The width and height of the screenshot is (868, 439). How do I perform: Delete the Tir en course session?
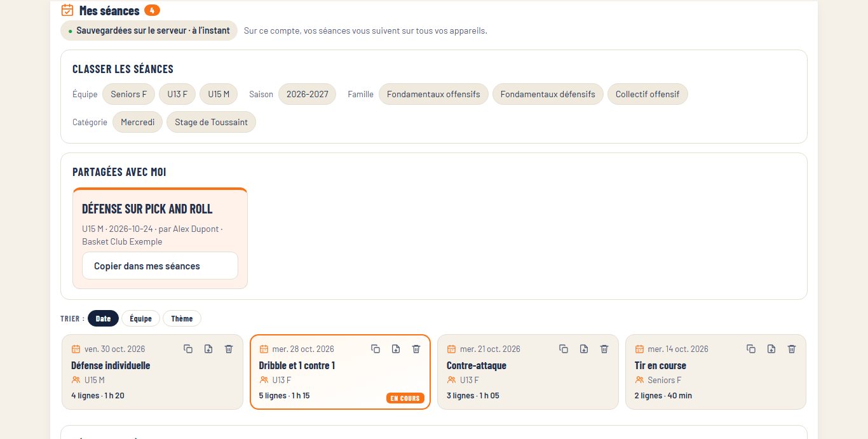coord(792,349)
